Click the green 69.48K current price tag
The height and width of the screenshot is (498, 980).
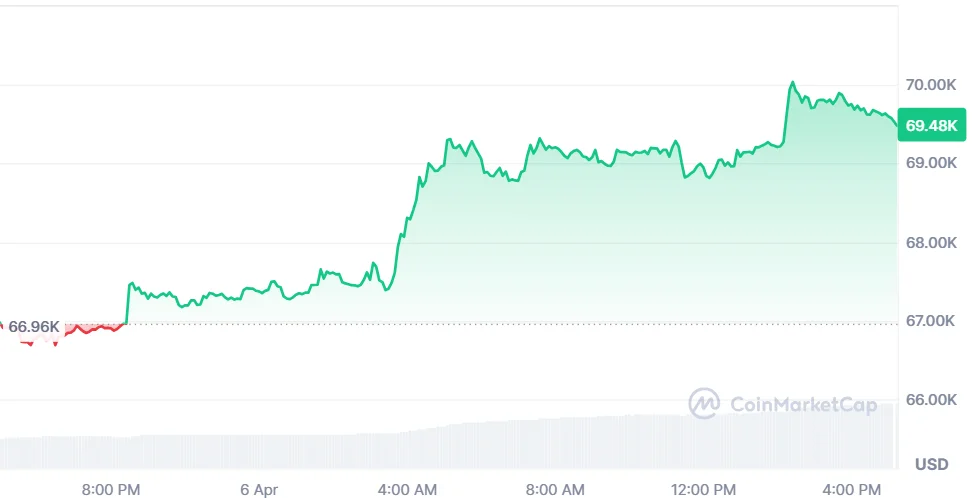pyautogui.click(x=931, y=126)
